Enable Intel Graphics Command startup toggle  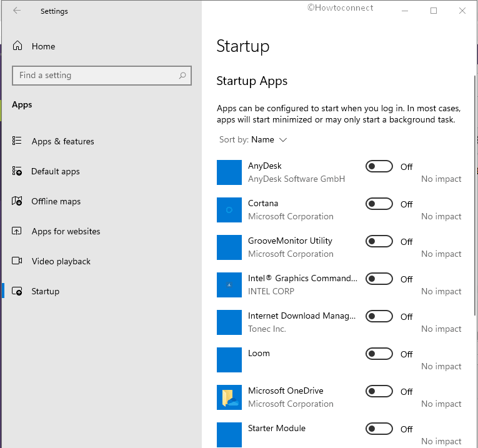tap(379, 279)
